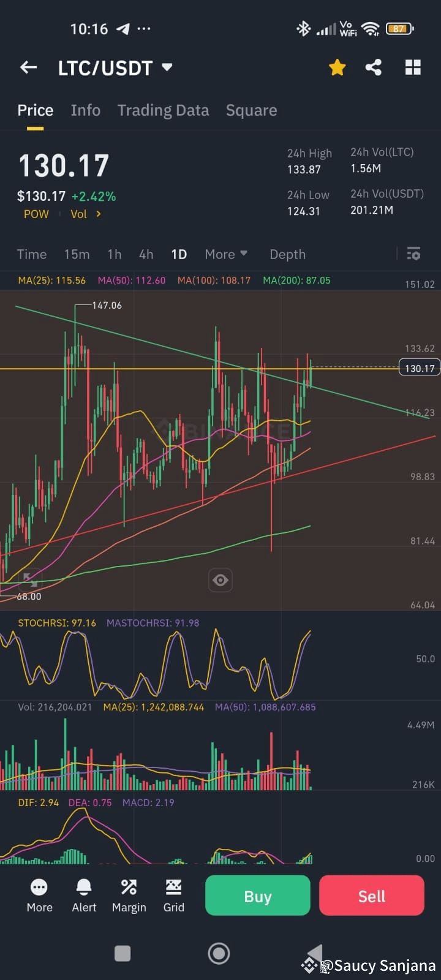Open the Vol tag link
This screenshot has height=980, width=441.
tap(78, 214)
